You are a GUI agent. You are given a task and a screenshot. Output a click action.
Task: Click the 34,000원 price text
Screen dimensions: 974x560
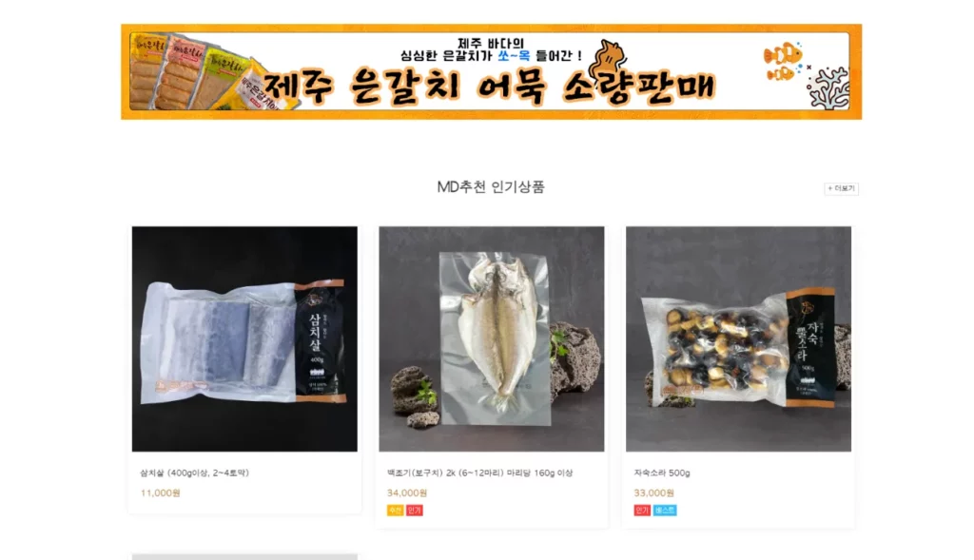[x=407, y=492]
